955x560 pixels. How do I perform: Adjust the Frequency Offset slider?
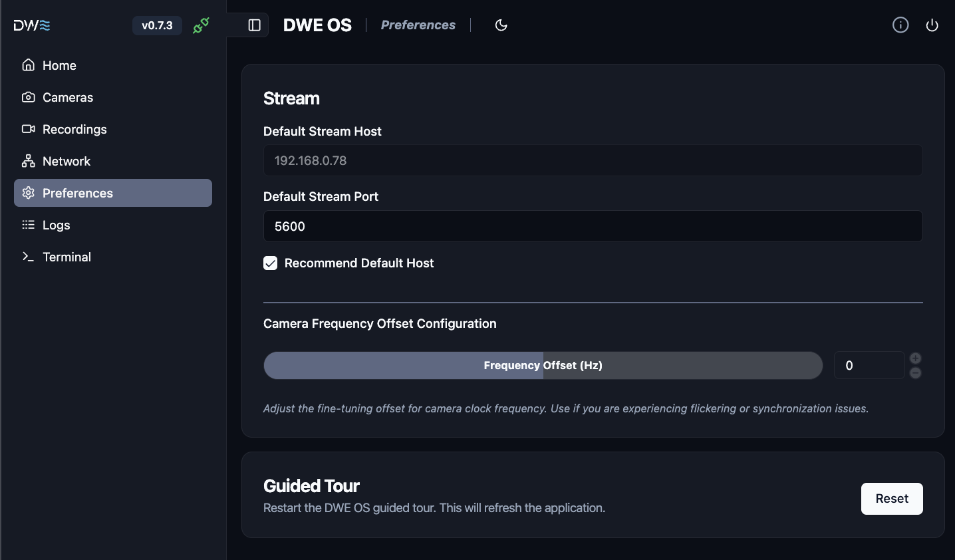click(543, 365)
